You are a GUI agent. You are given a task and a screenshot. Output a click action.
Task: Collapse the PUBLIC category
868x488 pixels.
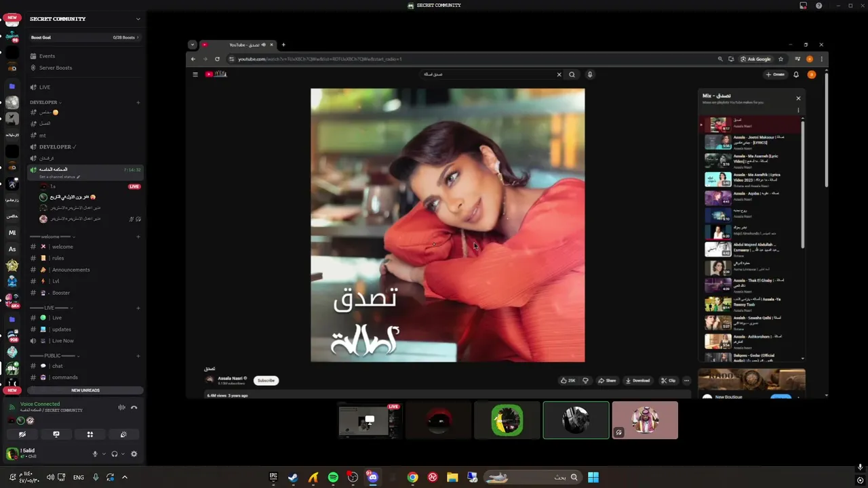click(x=54, y=356)
